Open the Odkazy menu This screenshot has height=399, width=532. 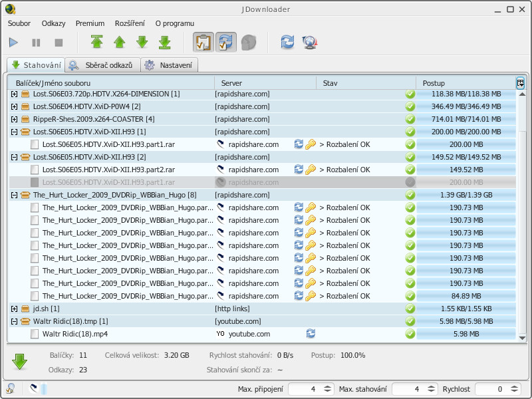pyautogui.click(x=53, y=23)
